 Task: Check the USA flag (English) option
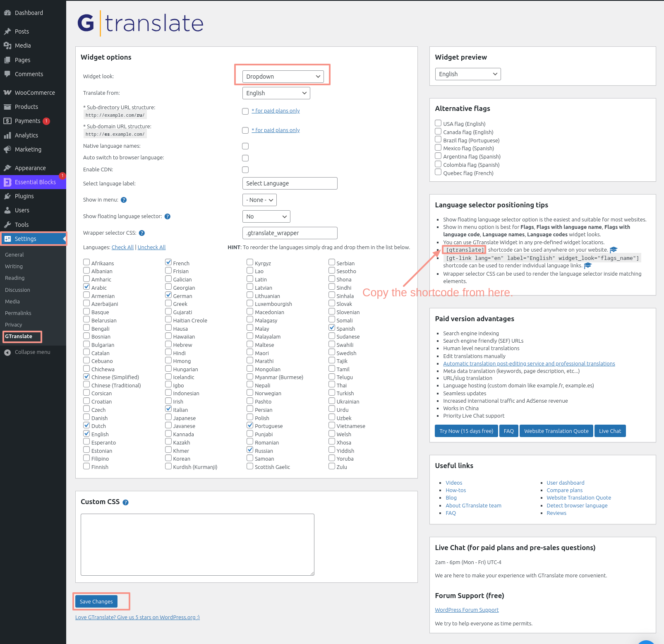click(x=438, y=123)
